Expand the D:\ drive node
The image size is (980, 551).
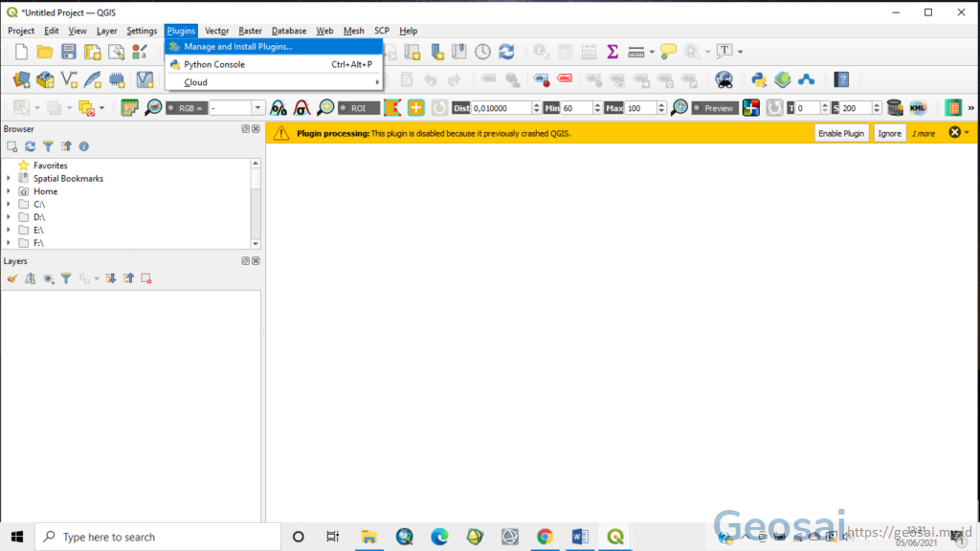[9, 217]
